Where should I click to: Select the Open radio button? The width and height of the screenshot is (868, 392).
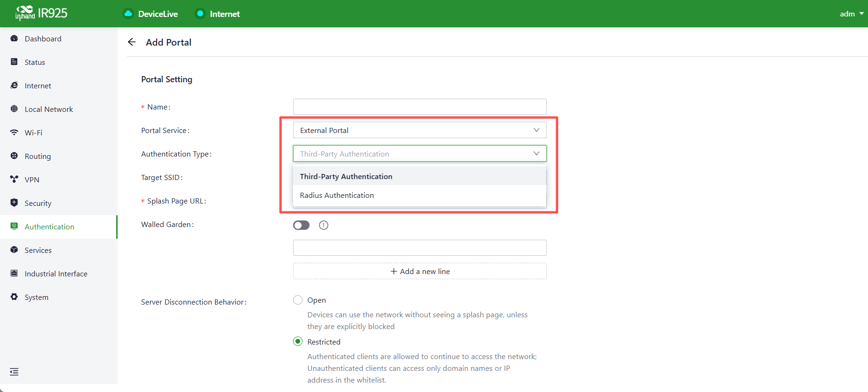(298, 300)
